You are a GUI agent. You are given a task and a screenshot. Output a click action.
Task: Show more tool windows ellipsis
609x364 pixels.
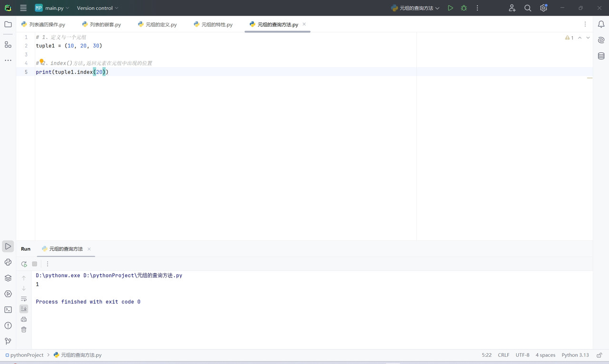[x=8, y=60]
